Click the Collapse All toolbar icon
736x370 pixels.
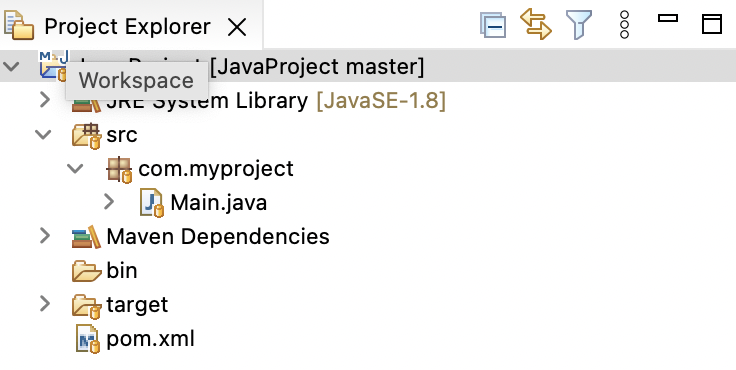click(x=492, y=25)
